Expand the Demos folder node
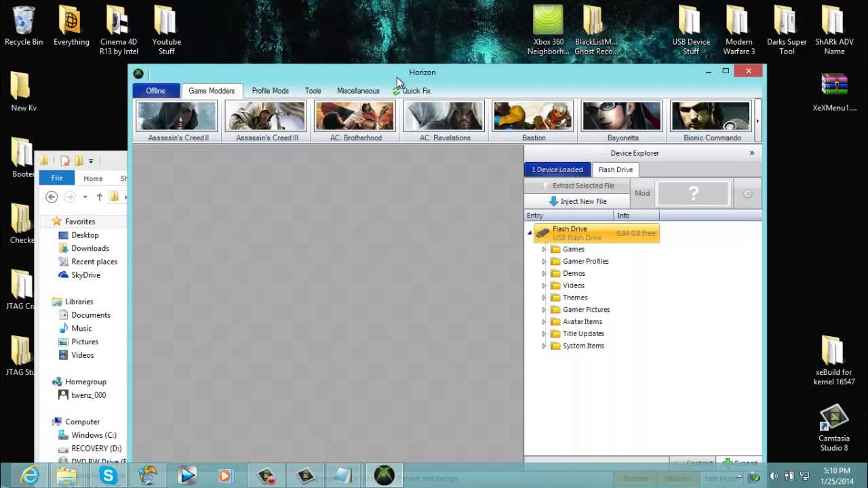 tap(544, 274)
